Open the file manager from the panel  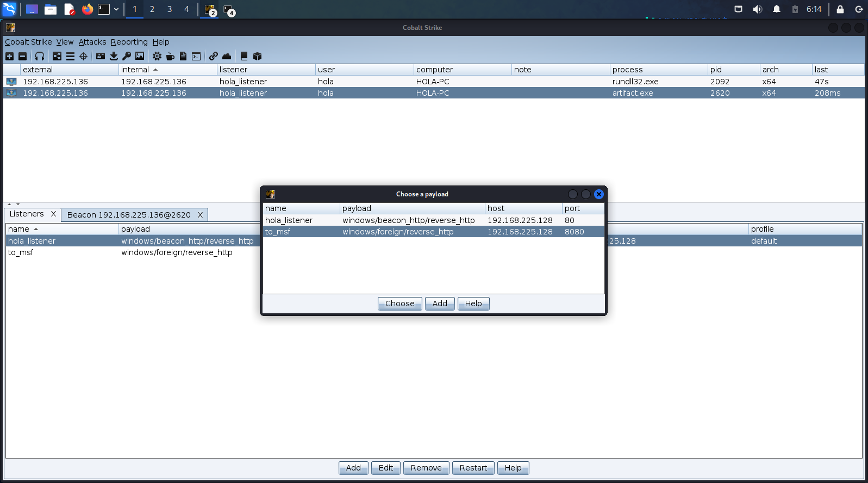coord(51,9)
